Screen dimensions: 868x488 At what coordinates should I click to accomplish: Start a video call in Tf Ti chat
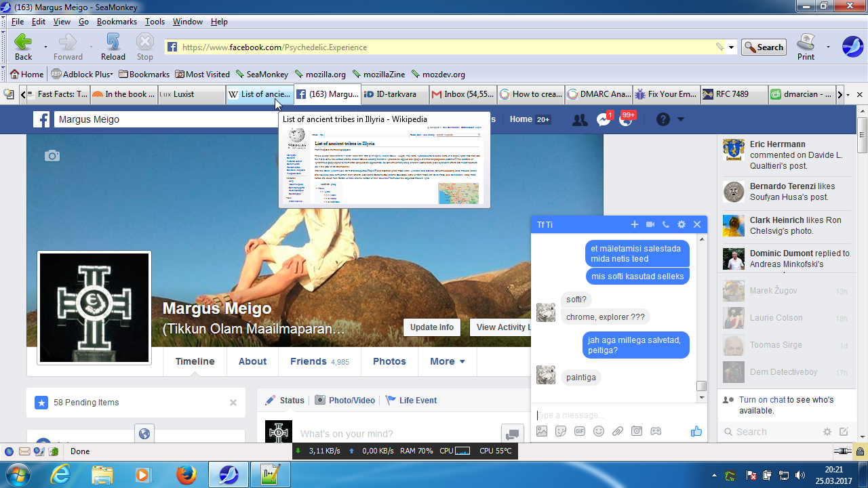650,224
